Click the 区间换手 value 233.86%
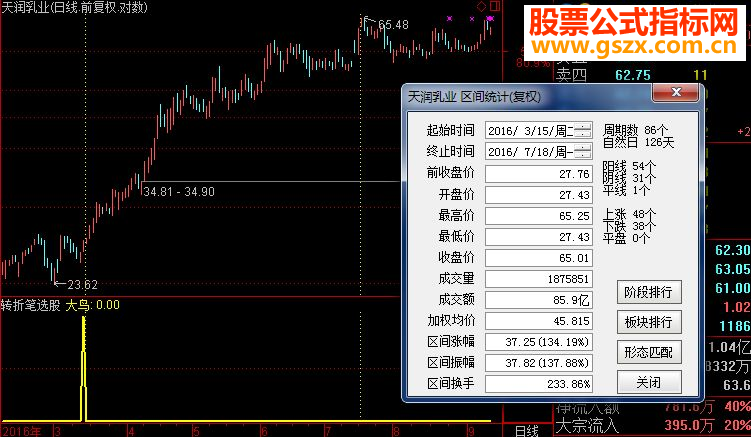Image resolution: width=751 pixels, height=437 pixels. [x=539, y=384]
